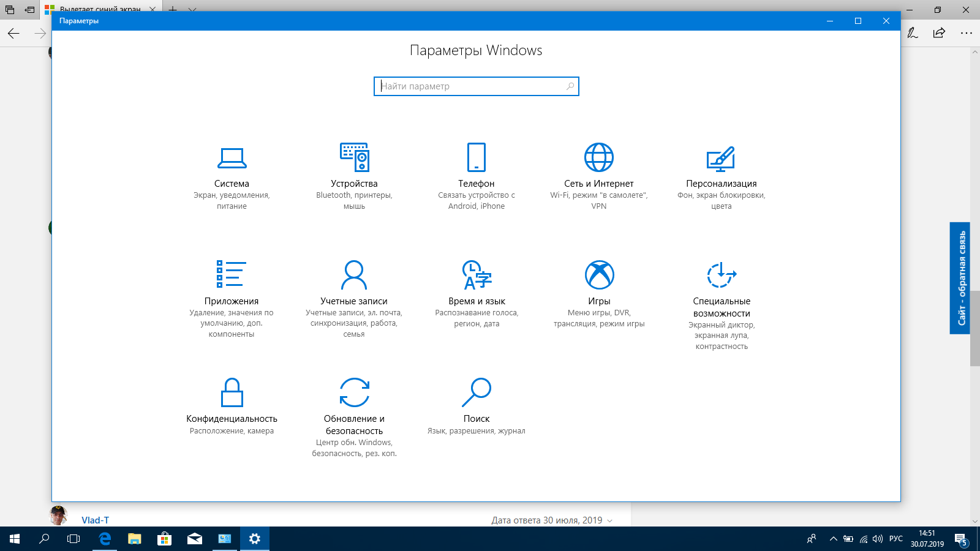Open the Action Center notifications icon
The image size is (980, 551).
(960, 539)
